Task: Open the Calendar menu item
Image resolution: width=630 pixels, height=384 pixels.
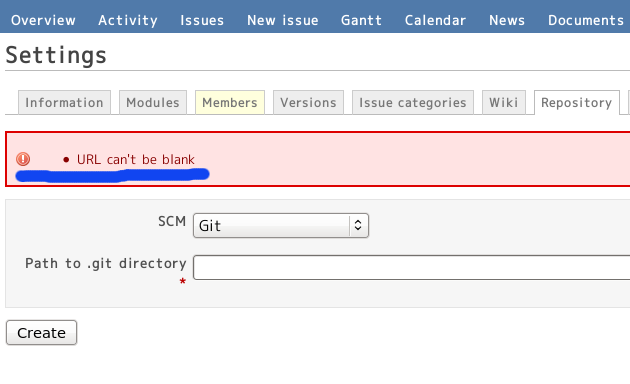Action: [x=435, y=20]
